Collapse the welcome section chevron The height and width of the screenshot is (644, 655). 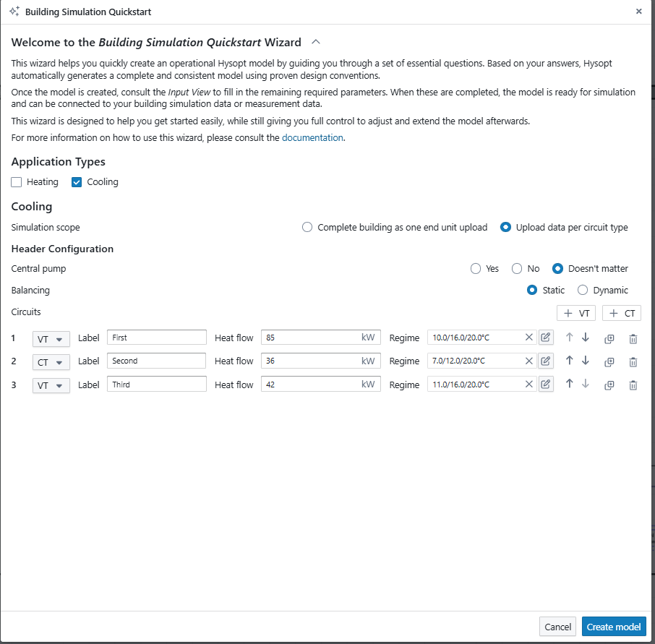(x=315, y=42)
